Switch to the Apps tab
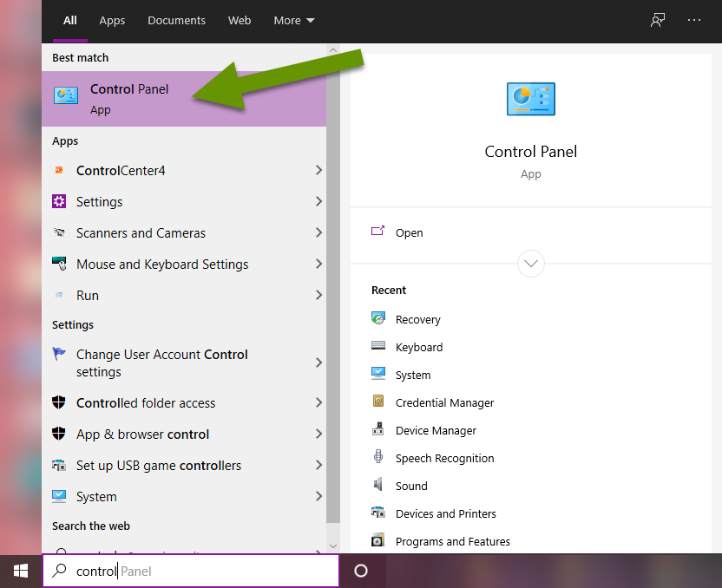Screen dimensions: 722x588 coord(112,20)
